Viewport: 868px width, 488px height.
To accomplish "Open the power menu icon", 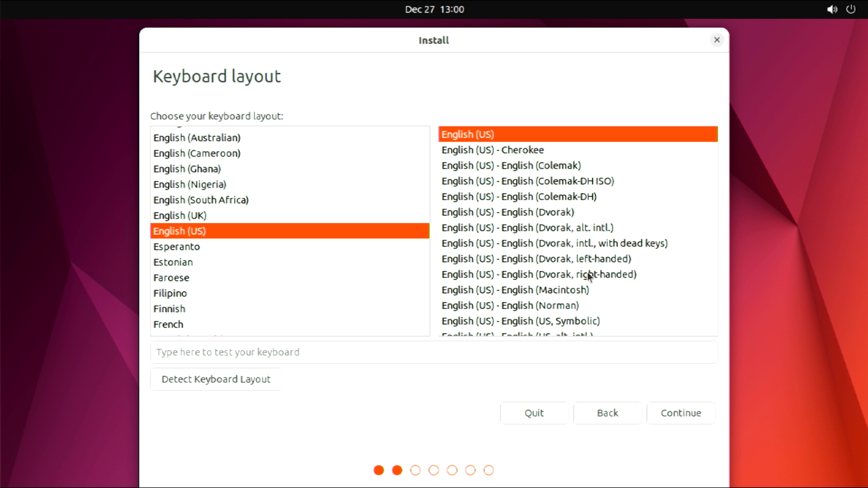I will [851, 9].
